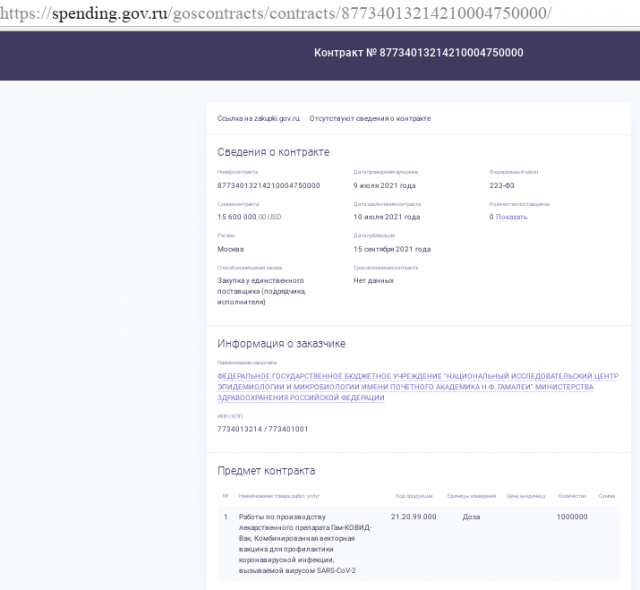Image resolution: width=640 pixels, height=590 pixels.
Task: Click 'Код продукции' table column header
Action: tap(413, 496)
